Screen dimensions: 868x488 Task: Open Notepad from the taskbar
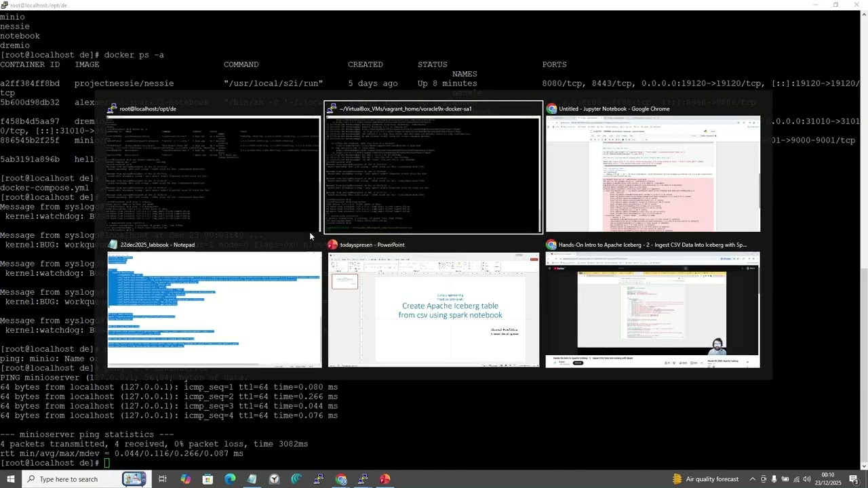pos(252,479)
